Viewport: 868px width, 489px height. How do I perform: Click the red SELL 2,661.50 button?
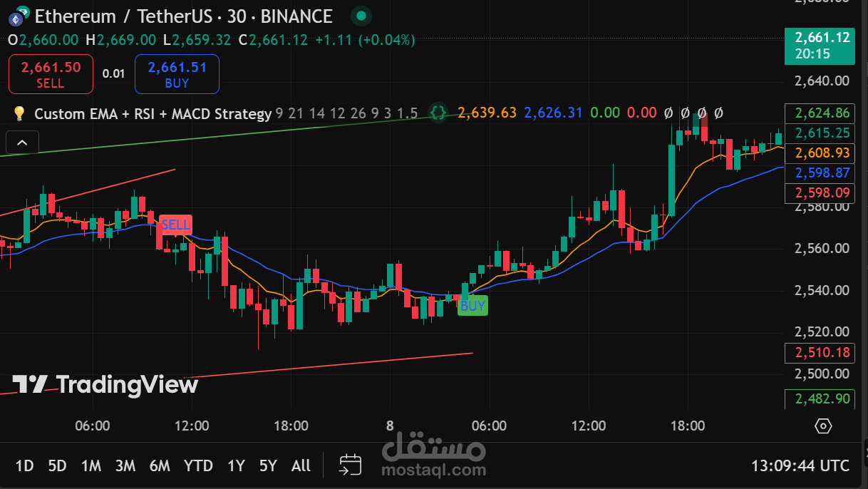pos(51,74)
